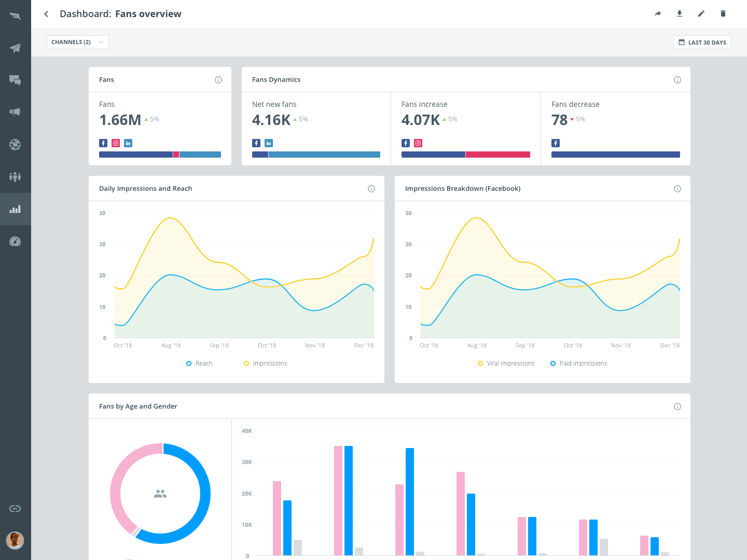This screenshot has width=747, height=560.
Task: Select the people audience sidebar tab
Action: pyautogui.click(x=15, y=177)
